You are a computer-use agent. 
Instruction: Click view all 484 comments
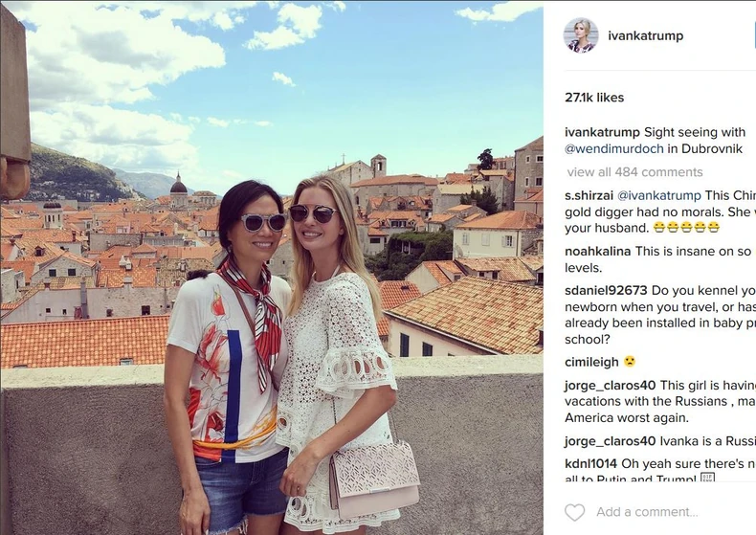pyautogui.click(x=635, y=172)
